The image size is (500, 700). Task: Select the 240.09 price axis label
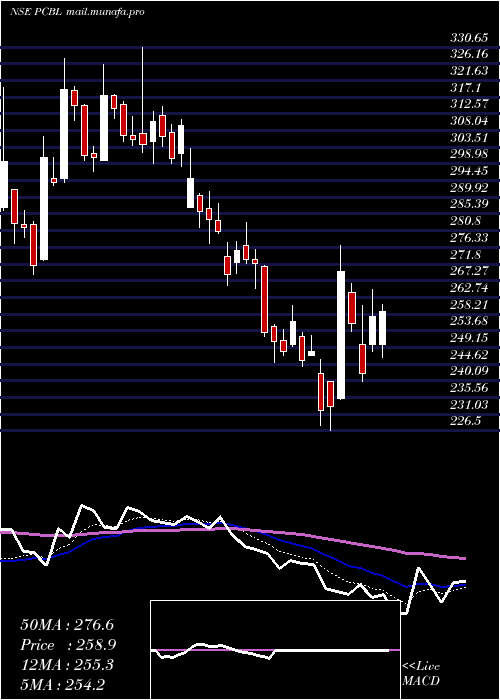click(x=468, y=371)
